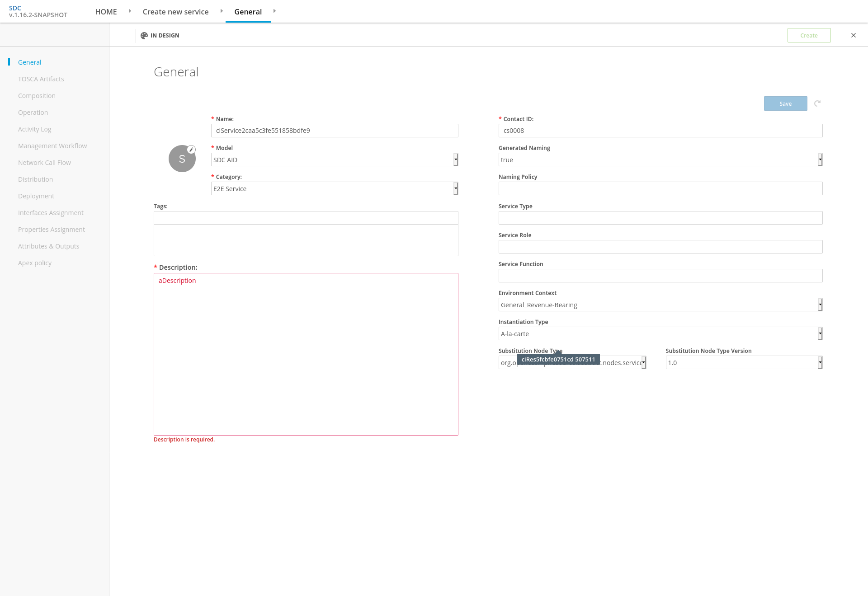The height and width of the screenshot is (596, 868).
Task: Open Substitution Node Type Version dropdown
Action: click(744, 362)
